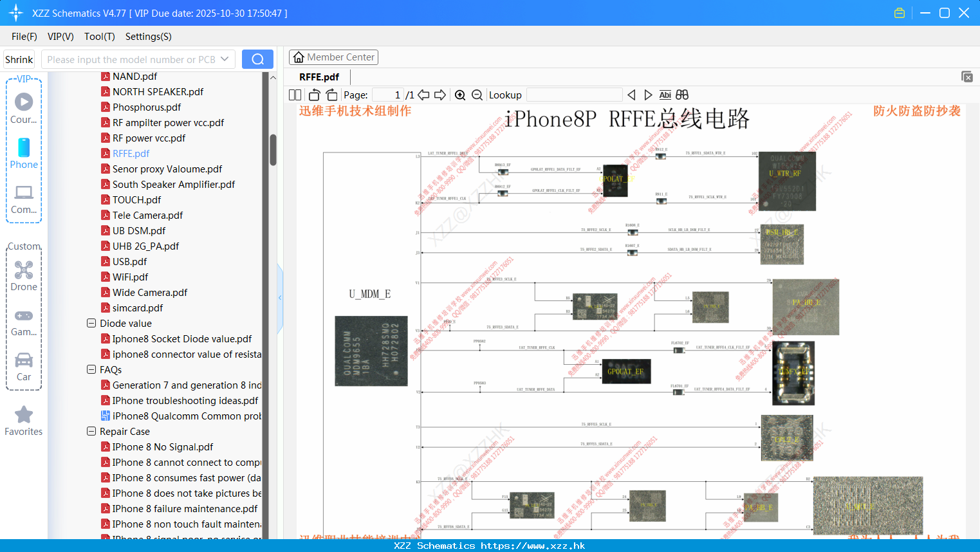Collapse the FAQs folder
The image size is (980, 552).
click(91, 369)
